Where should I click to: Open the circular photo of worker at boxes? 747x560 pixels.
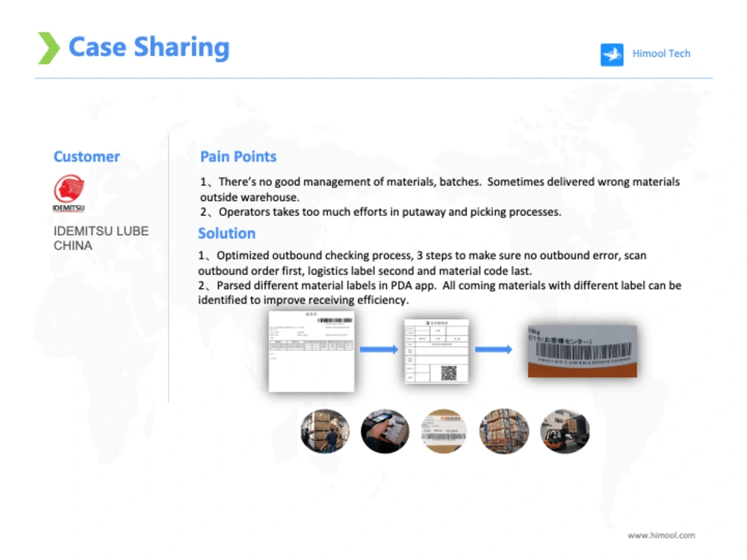click(325, 431)
